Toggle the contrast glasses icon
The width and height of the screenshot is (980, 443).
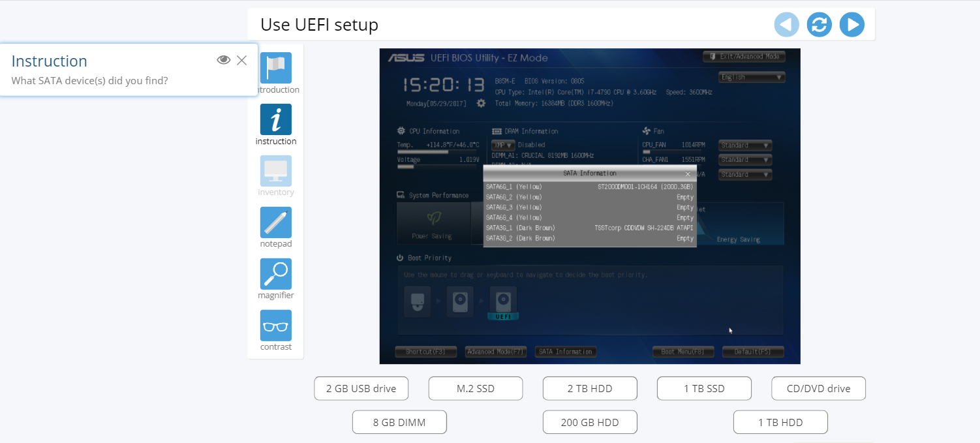[x=276, y=326]
